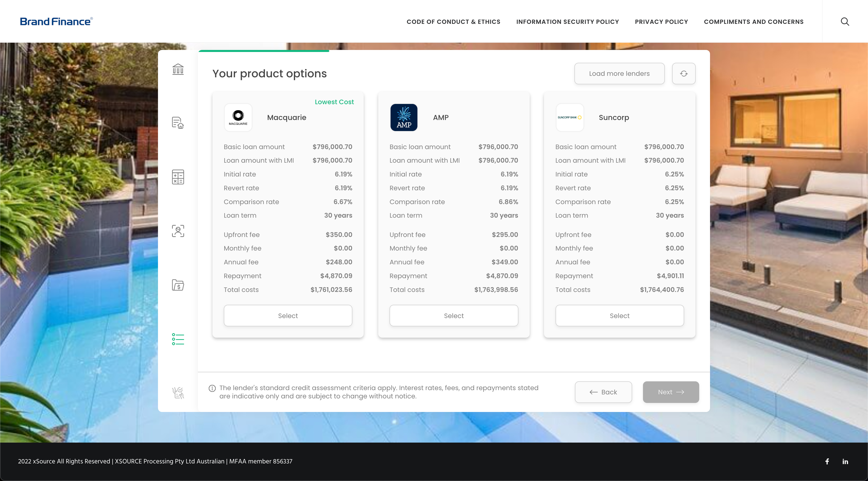Viewport: 868px width, 481px height.
Task: Click Suncorp total costs $1,764,400.76
Action: [662, 290]
